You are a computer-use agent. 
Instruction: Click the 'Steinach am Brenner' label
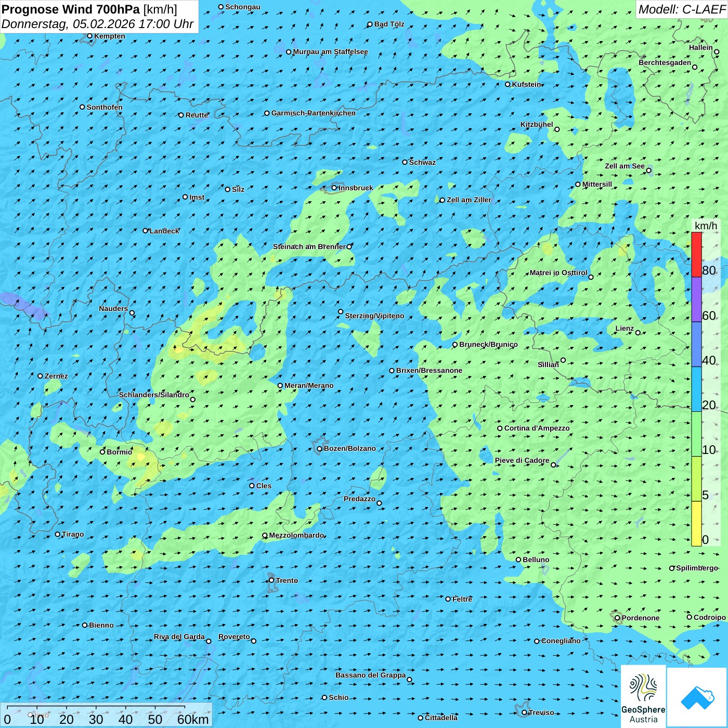point(309,246)
